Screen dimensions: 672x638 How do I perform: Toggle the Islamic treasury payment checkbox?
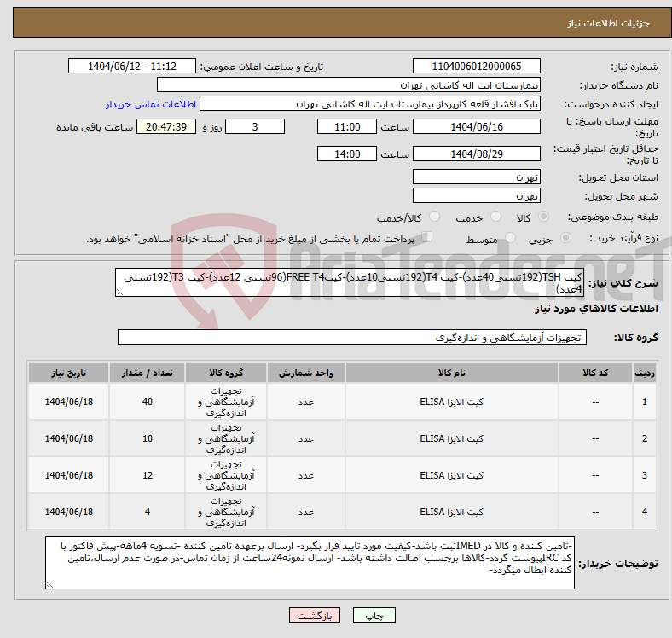(x=427, y=236)
